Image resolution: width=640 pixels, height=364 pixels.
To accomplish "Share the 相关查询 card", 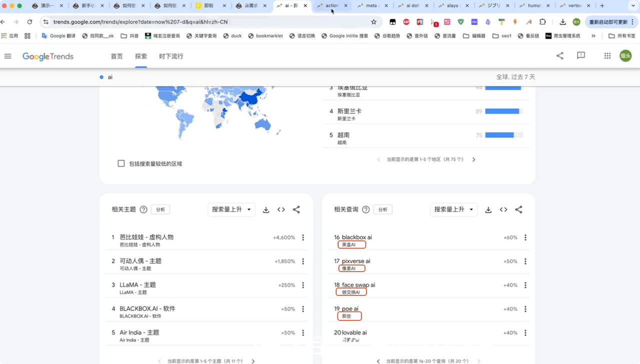I will [x=518, y=209].
